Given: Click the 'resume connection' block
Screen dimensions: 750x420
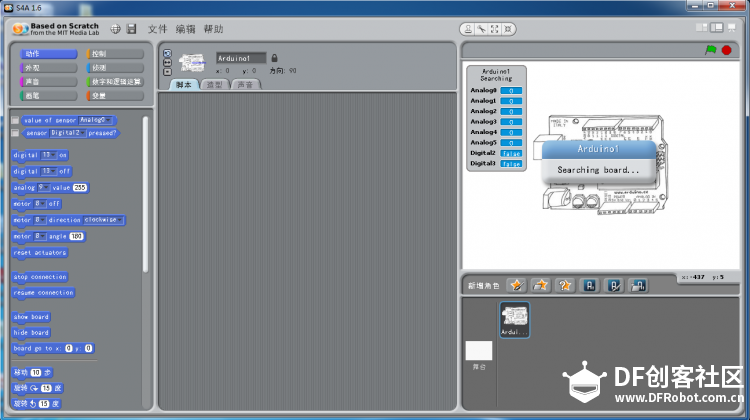Looking at the screenshot, I should [x=44, y=293].
